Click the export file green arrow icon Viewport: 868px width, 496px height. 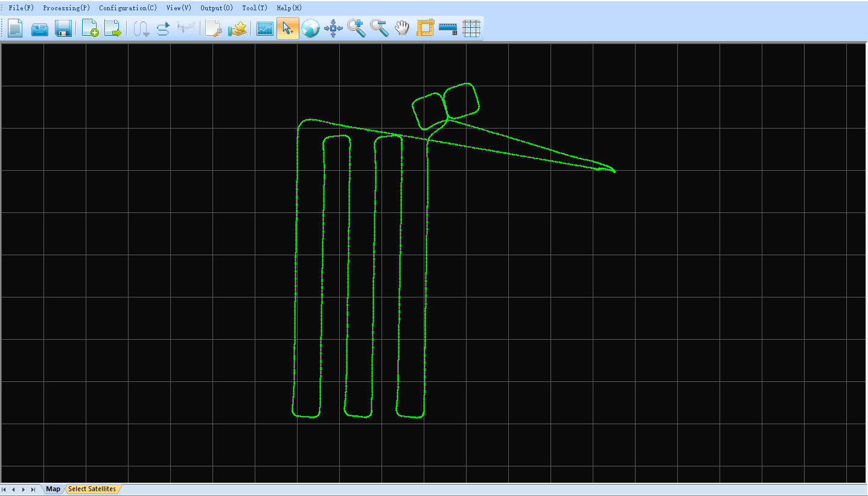(x=113, y=28)
